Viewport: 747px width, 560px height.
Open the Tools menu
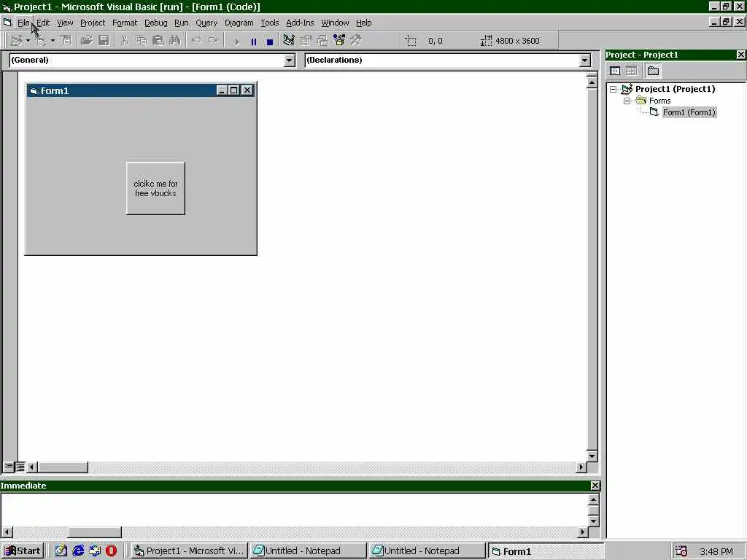(x=269, y=23)
